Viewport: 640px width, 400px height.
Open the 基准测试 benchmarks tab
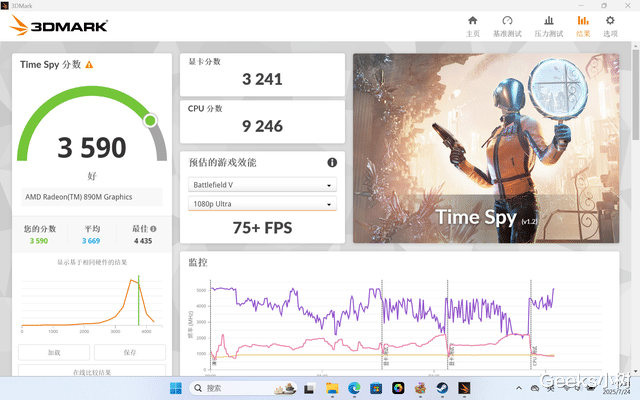[507, 27]
